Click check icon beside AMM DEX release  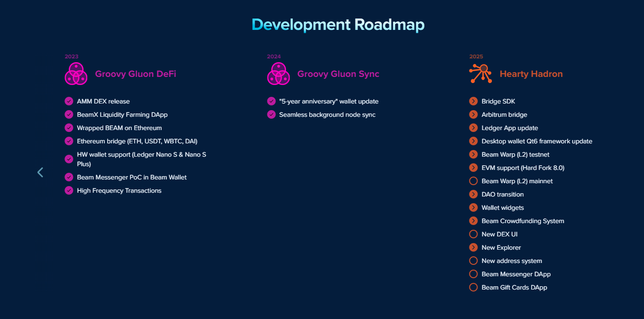69,101
